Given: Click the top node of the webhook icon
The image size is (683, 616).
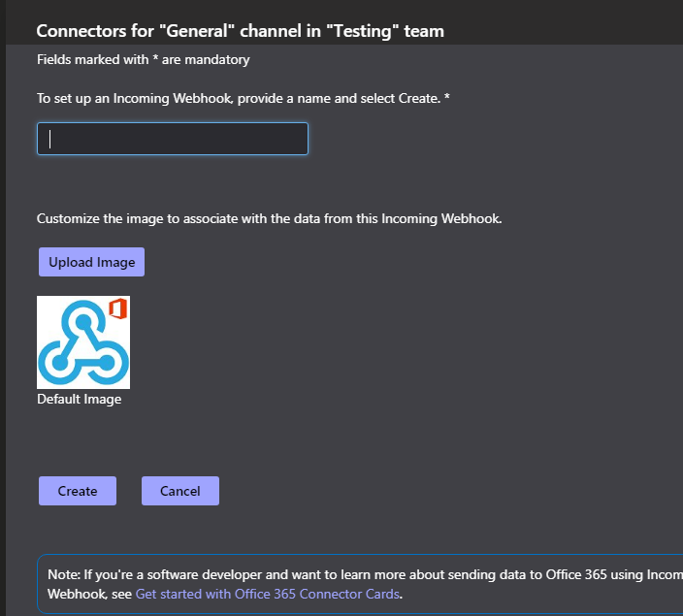Looking at the screenshot, I should [83, 322].
